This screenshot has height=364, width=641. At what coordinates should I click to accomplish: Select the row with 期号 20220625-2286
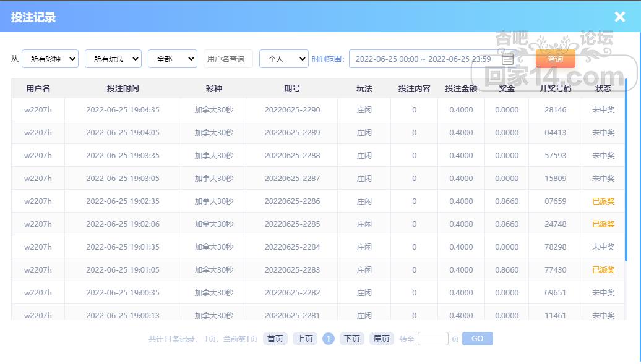click(x=292, y=201)
